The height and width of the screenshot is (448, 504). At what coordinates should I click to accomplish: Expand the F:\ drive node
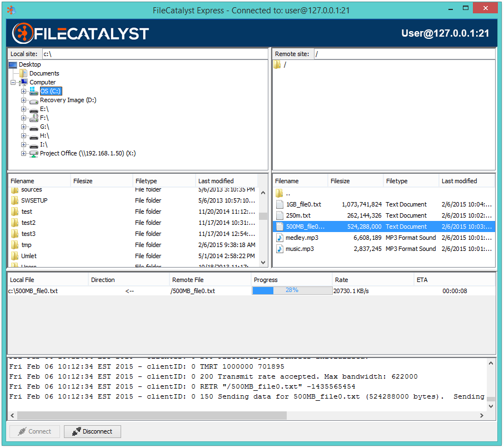(x=23, y=118)
